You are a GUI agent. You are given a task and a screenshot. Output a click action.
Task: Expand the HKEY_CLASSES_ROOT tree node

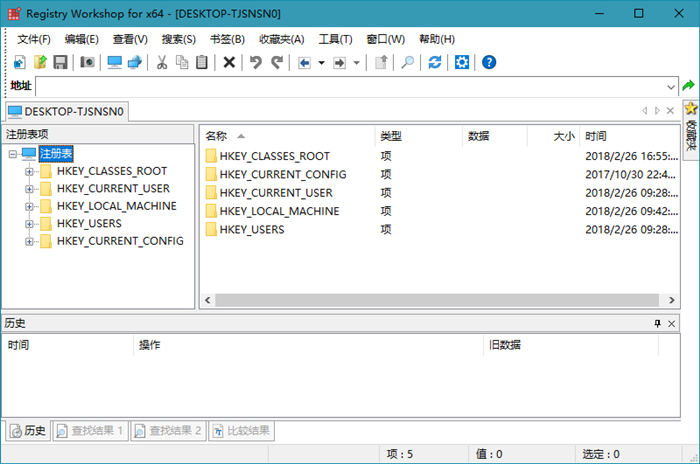[29, 171]
